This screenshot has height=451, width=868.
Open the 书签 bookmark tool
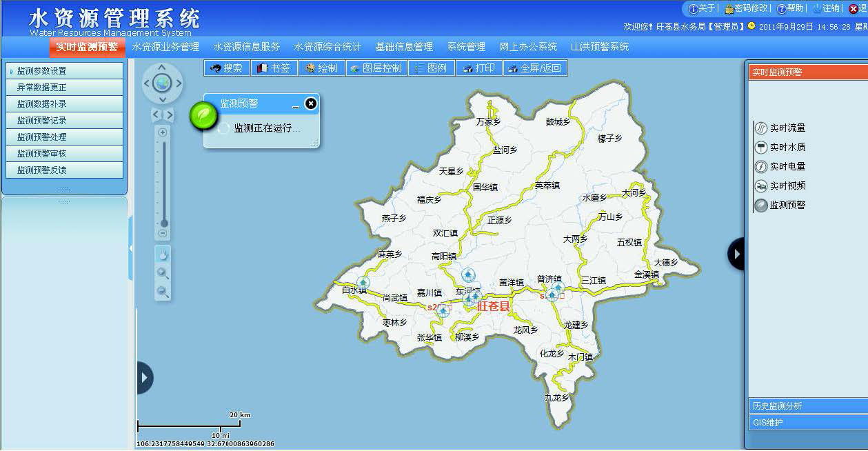tap(274, 68)
